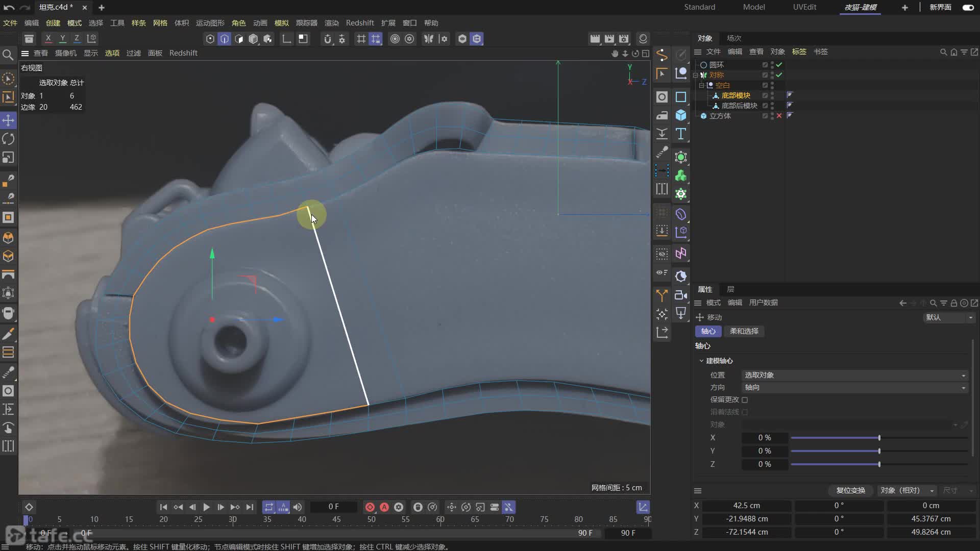Click the Redo arrow icon

[25, 8]
